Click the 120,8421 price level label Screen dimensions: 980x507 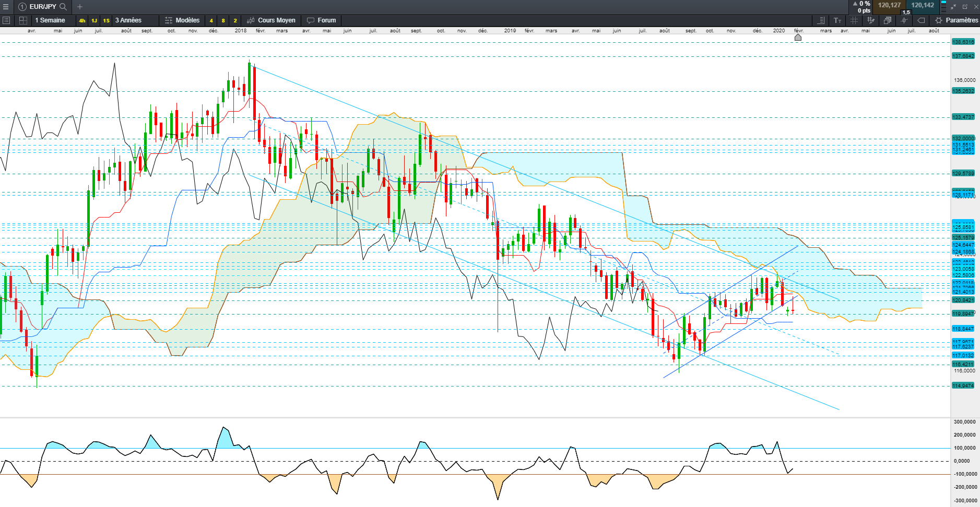[x=963, y=300]
